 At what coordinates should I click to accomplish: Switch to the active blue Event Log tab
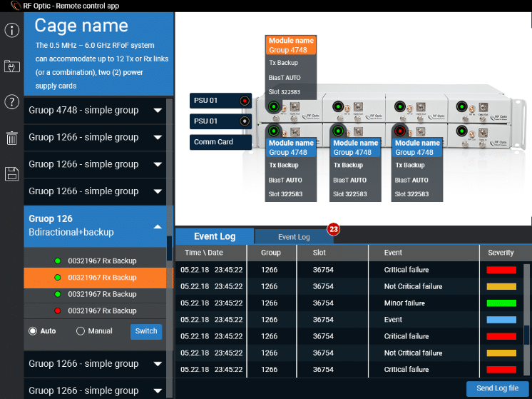click(215, 237)
